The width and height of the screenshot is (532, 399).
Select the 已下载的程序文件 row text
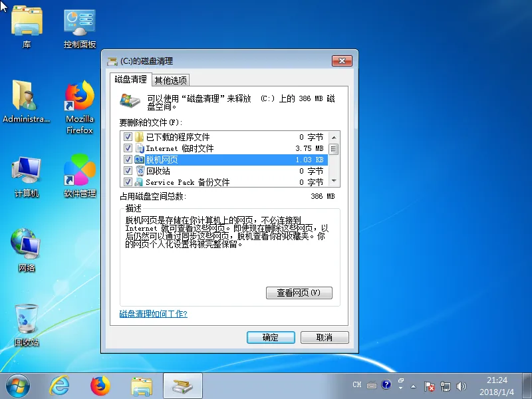178,137
